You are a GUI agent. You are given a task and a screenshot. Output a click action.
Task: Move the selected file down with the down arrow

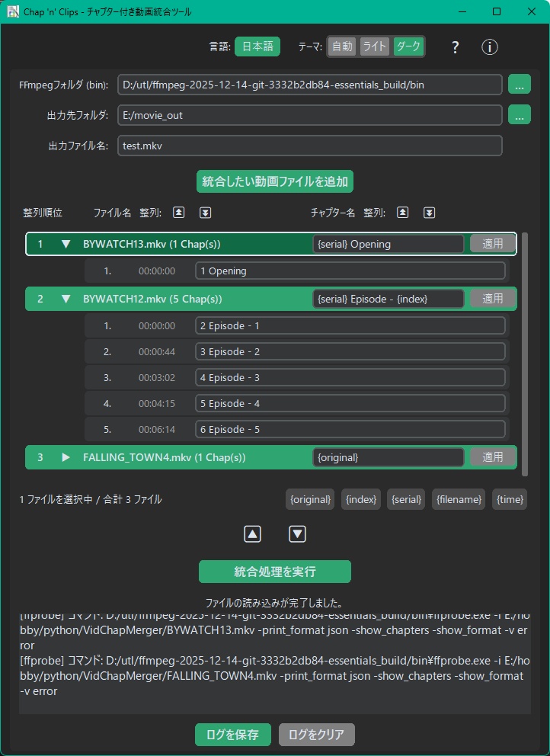click(297, 533)
